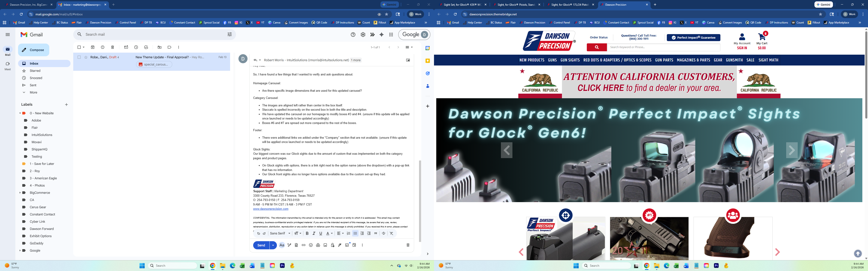Switch to the Sight Set for Glock 43X tab

coord(462,5)
